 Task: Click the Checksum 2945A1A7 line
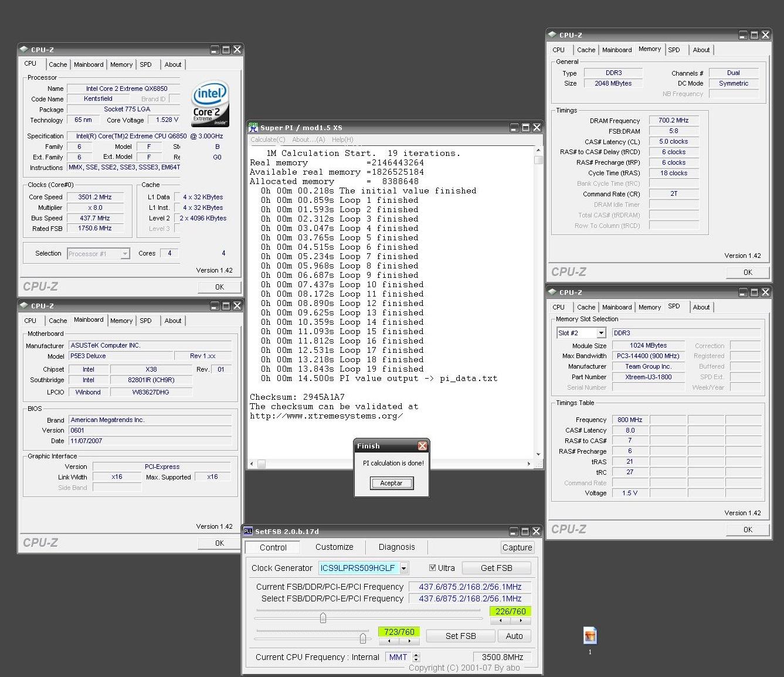point(297,397)
